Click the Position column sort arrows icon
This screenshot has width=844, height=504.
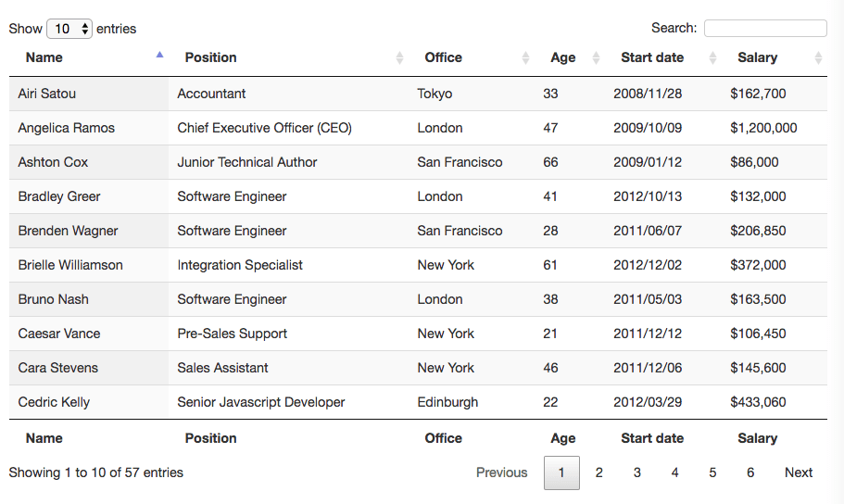pyautogui.click(x=399, y=57)
